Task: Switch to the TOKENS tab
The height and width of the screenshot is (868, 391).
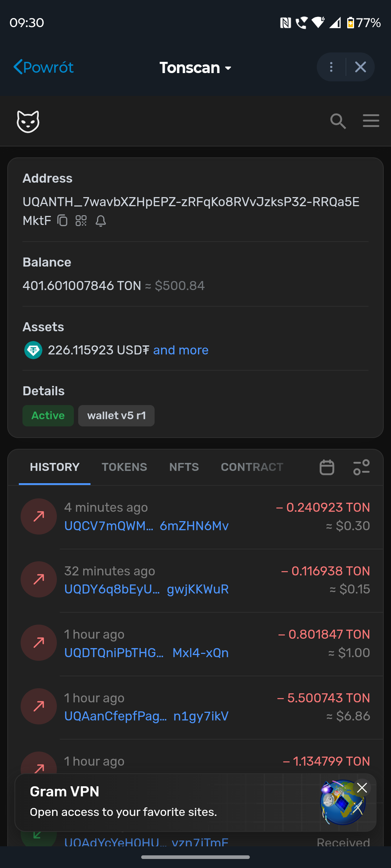Action: (x=124, y=467)
